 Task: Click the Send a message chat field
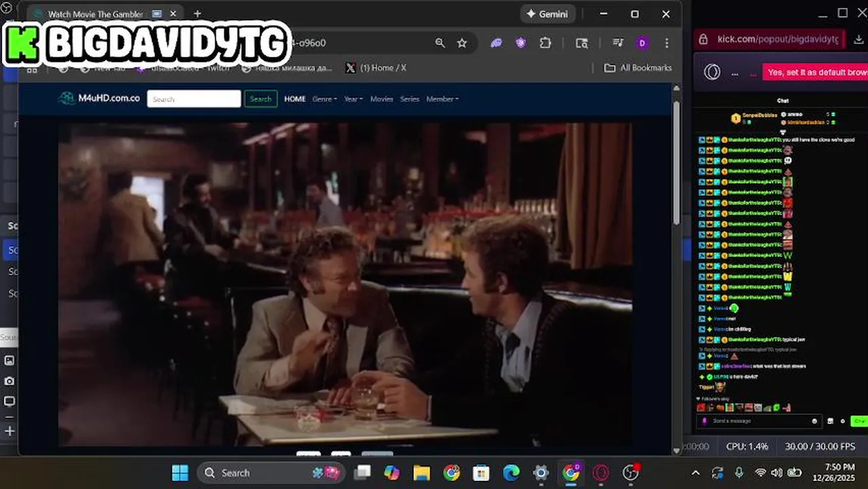coord(759,421)
